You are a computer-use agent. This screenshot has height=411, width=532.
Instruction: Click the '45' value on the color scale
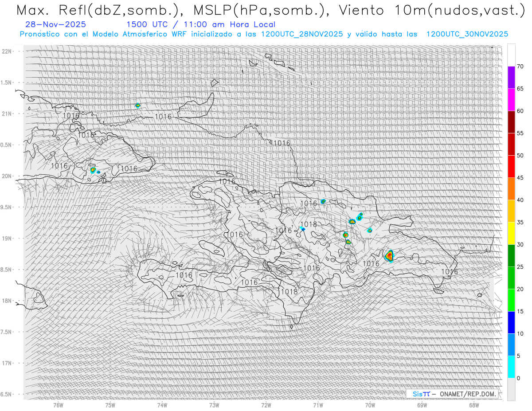coord(520,178)
